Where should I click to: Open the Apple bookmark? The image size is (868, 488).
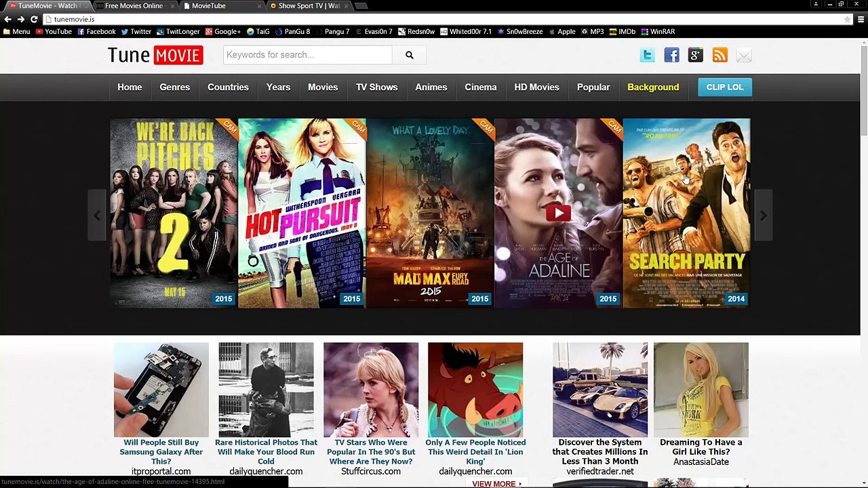pos(561,31)
